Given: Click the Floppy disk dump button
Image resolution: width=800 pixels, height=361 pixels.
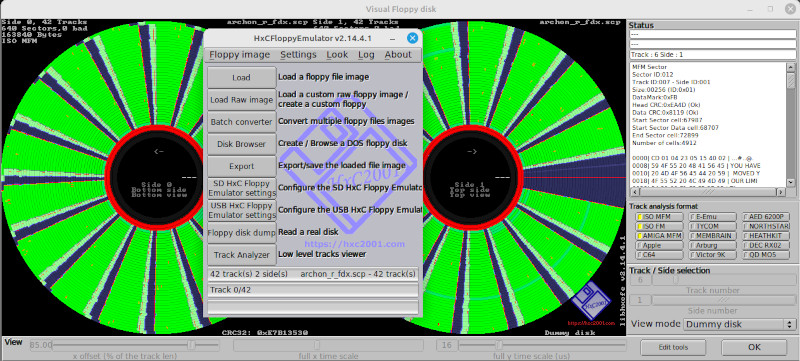Looking at the screenshot, I should pos(241,232).
